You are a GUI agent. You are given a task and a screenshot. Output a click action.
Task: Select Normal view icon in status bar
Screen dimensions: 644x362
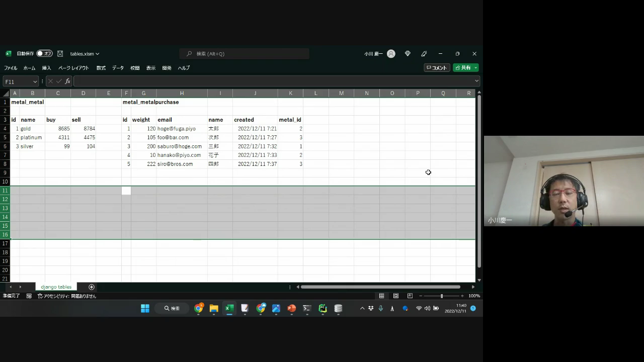click(382, 296)
